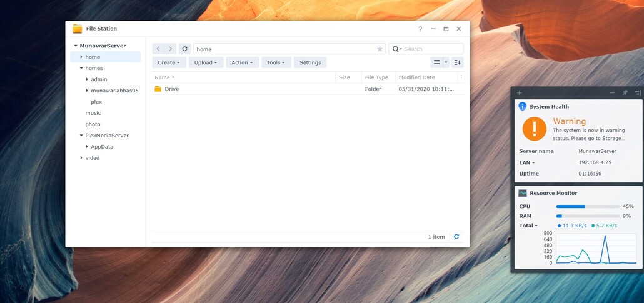The image size is (644, 303).
Task: Open the Upload dropdown
Action: coord(206,62)
